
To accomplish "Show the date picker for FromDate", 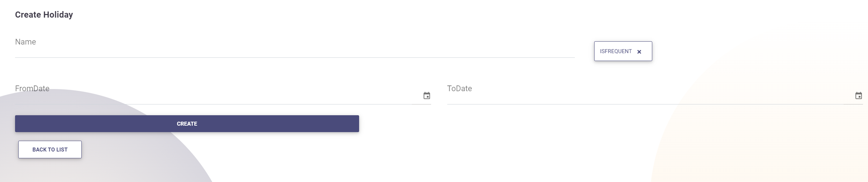I will (x=426, y=95).
